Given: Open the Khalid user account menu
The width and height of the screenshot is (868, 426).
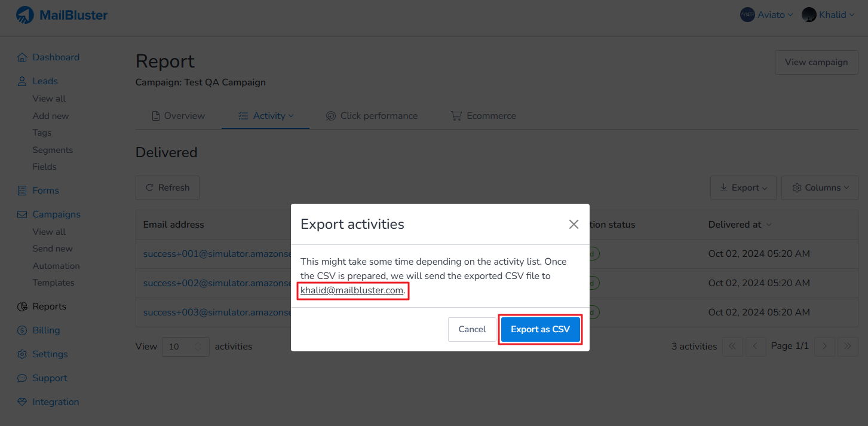Looking at the screenshot, I should pos(828,15).
